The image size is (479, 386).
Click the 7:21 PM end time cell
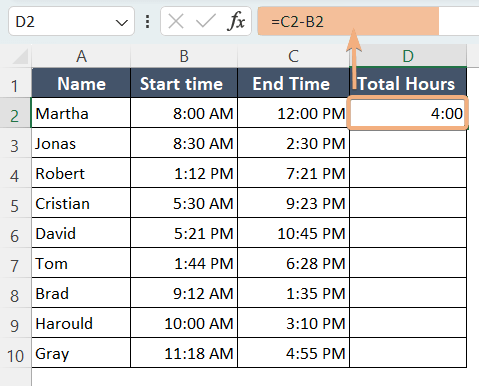[293, 173]
